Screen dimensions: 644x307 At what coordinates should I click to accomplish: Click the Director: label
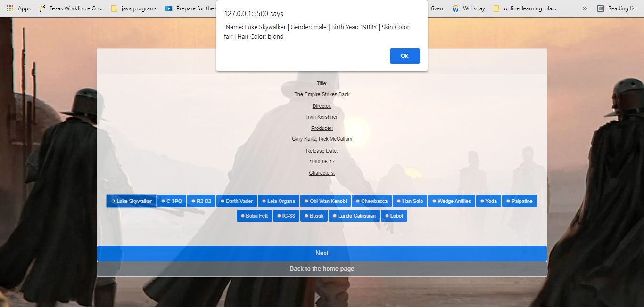point(322,106)
